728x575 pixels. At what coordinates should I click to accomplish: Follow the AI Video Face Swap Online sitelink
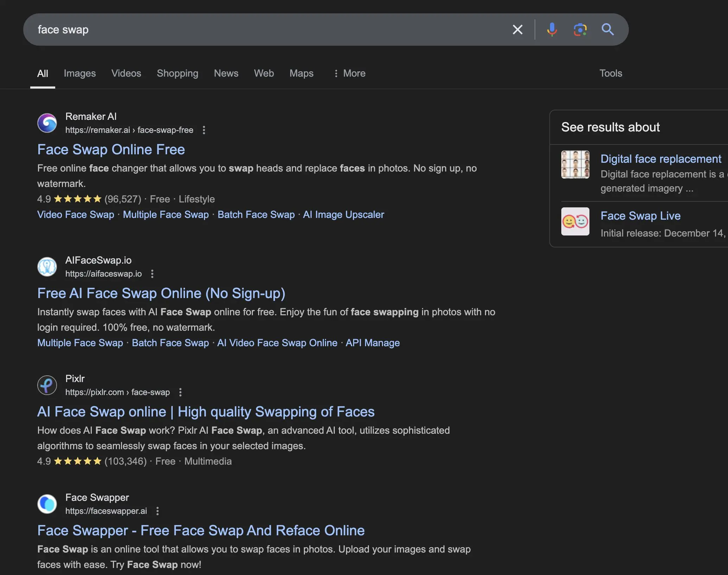click(x=277, y=343)
